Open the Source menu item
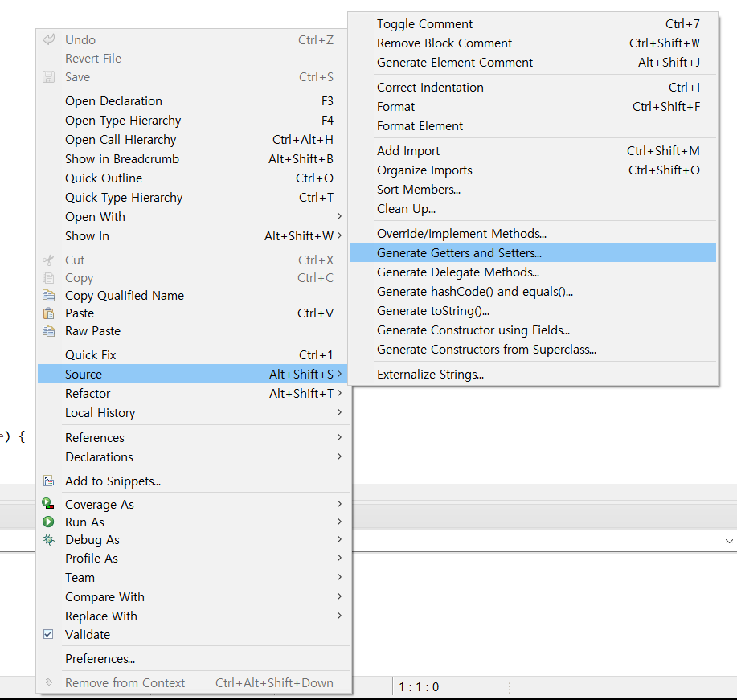This screenshot has width=737, height=700. (x=193, y=375)
